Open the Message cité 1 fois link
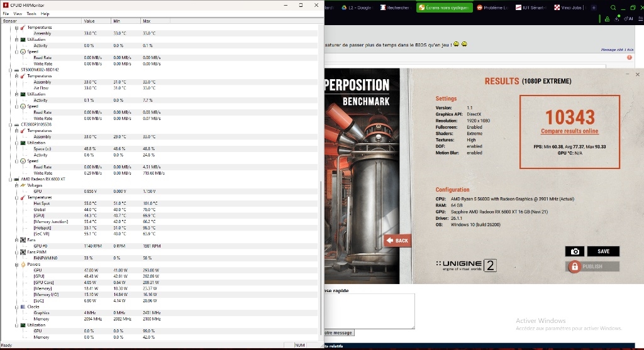 pyautogui.click(x=617, y=50)
